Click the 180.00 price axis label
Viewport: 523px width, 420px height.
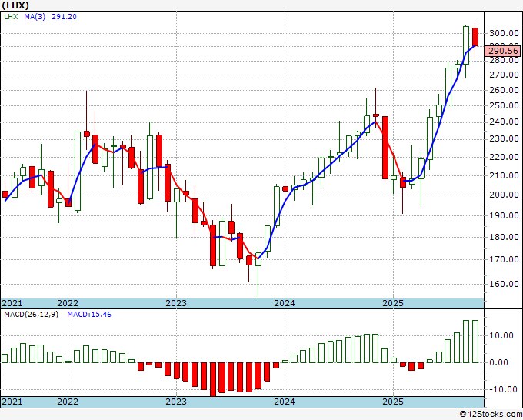(x=504, y=237)
